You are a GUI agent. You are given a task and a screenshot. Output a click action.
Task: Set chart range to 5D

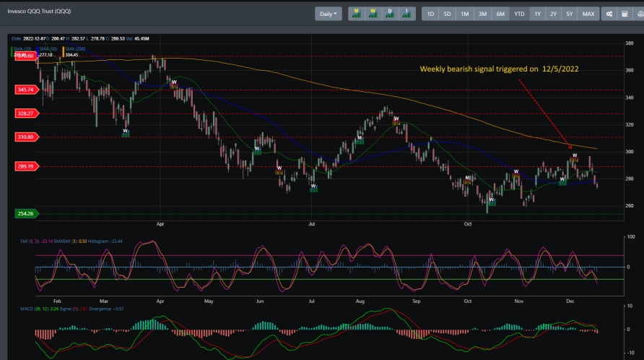(x=448, y=14)
